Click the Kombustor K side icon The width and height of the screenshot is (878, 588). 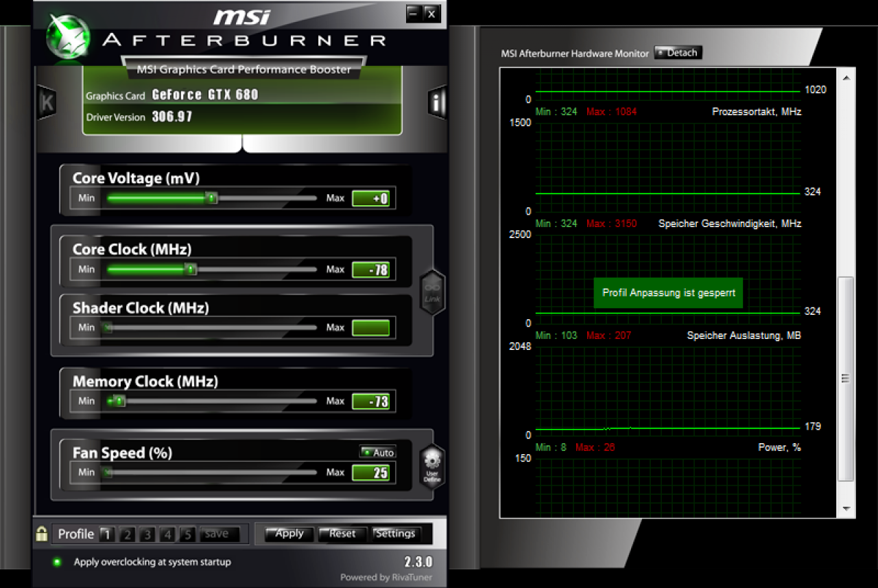(47, 103)
